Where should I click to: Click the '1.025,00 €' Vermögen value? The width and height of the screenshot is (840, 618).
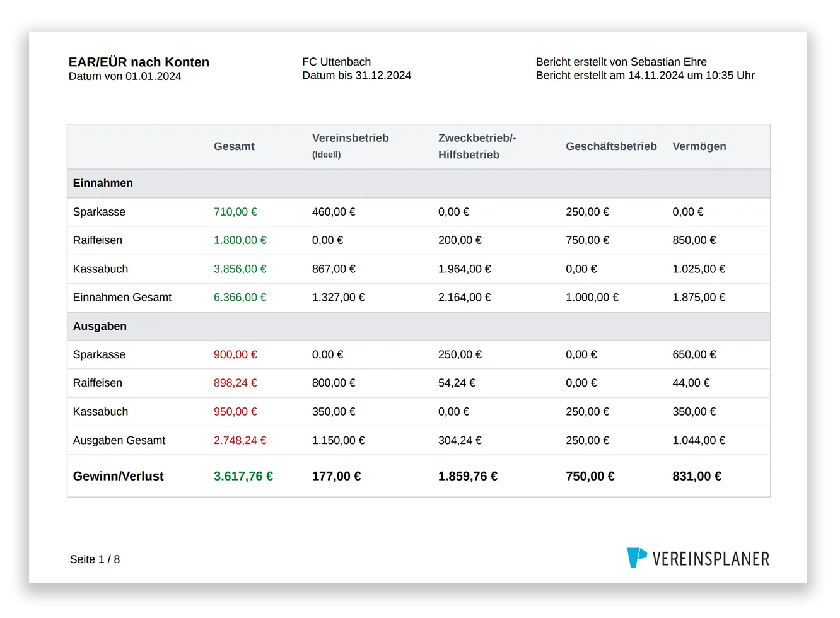point(699,269)
